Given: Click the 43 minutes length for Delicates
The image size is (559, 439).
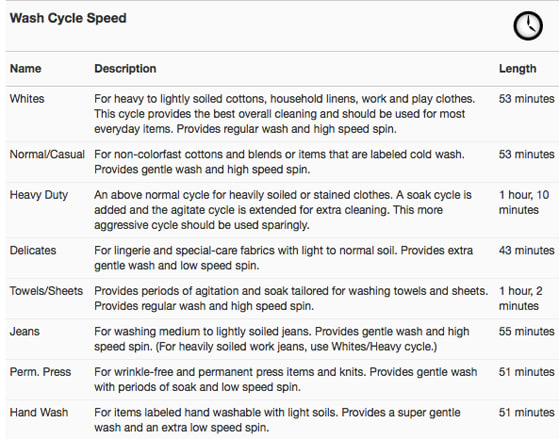Looking at the screenshot, I should pyautogui.click(x=527, y=250).
